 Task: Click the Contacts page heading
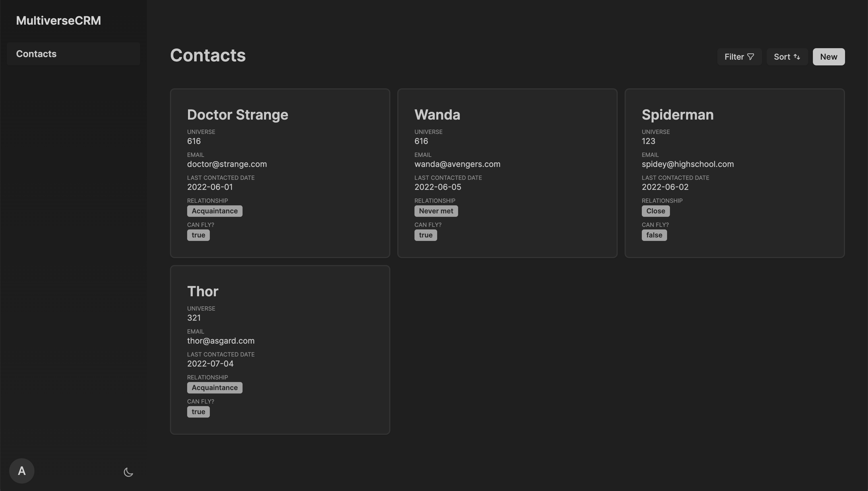click(x=208, y=55)
